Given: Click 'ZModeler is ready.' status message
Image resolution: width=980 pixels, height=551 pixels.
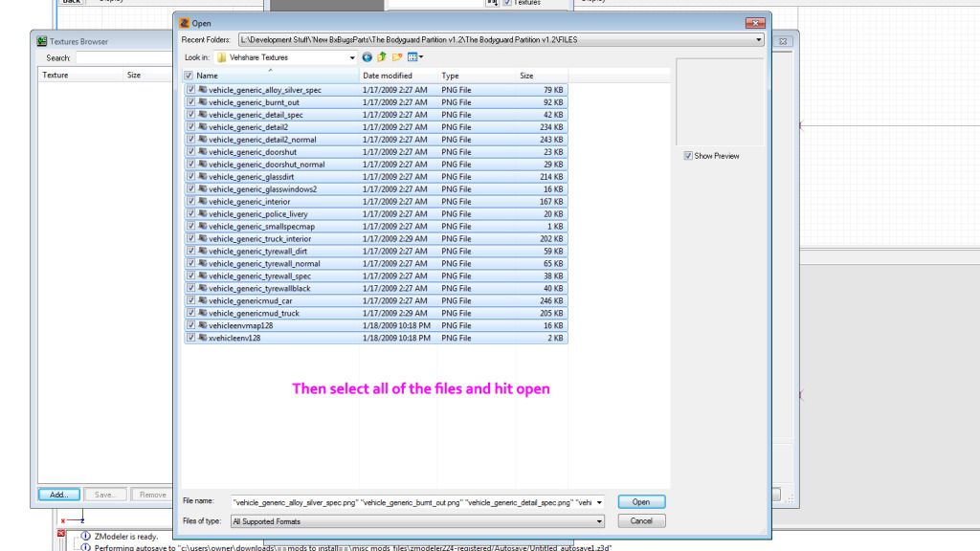Looking at the screenshot, I should click(126, 536).
